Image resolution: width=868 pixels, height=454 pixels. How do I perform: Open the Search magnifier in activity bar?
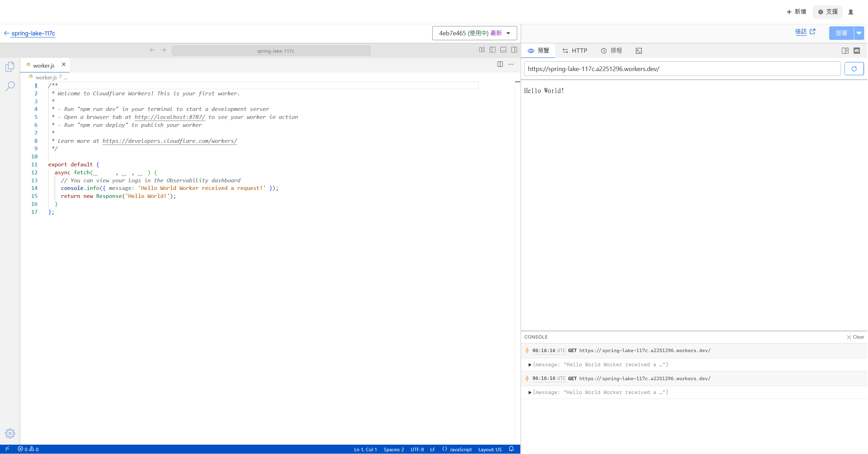[x=10, y=86]
